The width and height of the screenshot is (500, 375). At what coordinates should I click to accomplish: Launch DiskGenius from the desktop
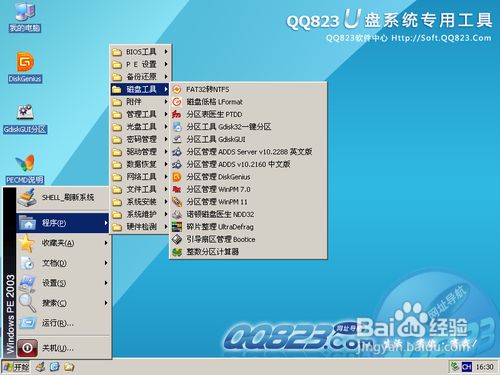coord(25,67)
